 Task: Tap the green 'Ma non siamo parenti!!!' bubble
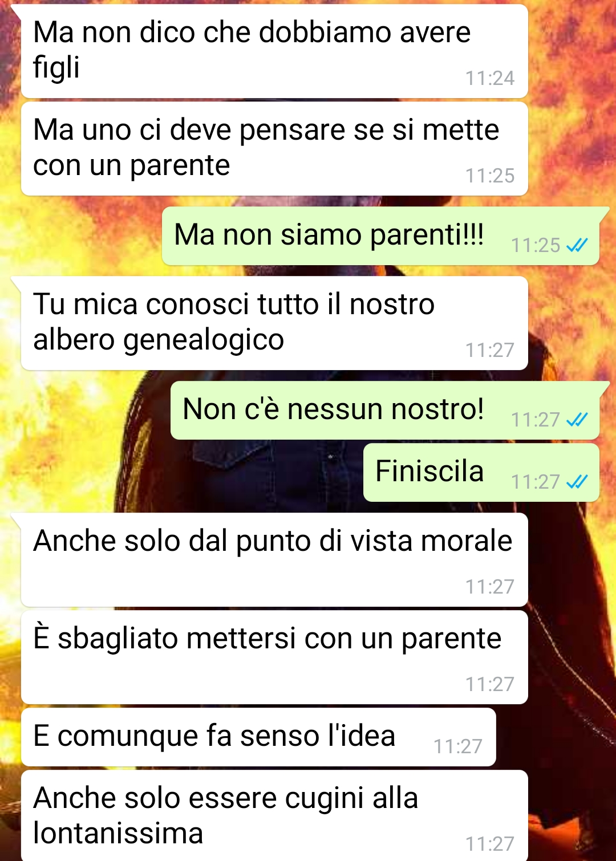click(380, 236)
